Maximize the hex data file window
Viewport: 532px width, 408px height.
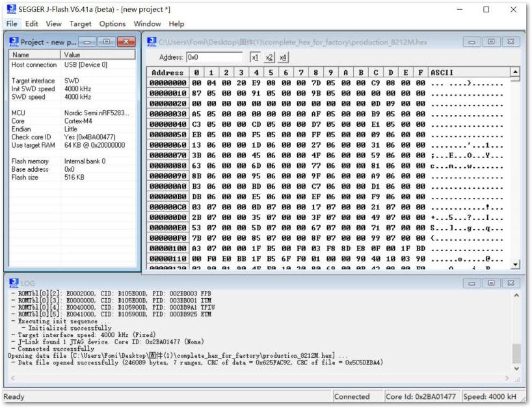[491, 42]
